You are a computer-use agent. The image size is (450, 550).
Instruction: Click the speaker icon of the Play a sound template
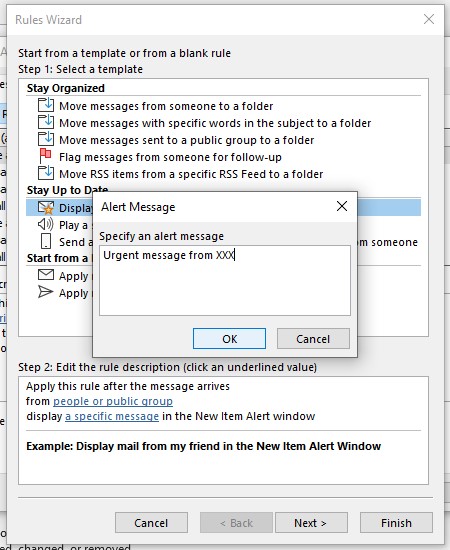point(46,224)
